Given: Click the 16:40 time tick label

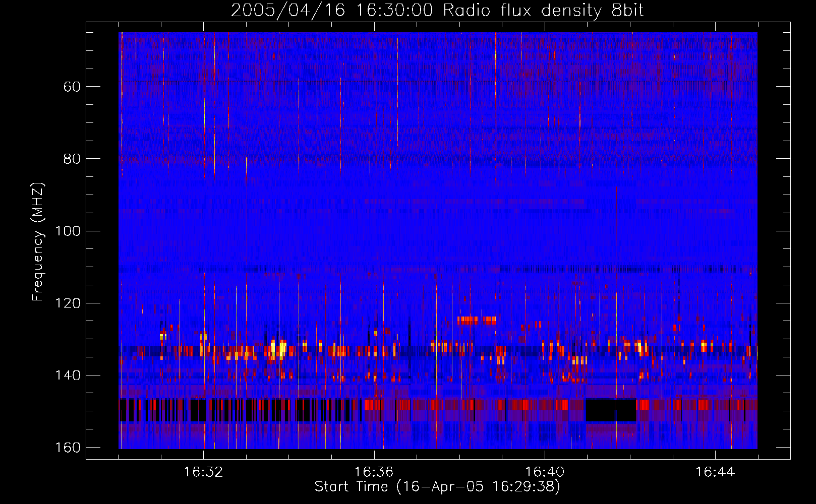Looking at the screenshot, I should point(545,472).
